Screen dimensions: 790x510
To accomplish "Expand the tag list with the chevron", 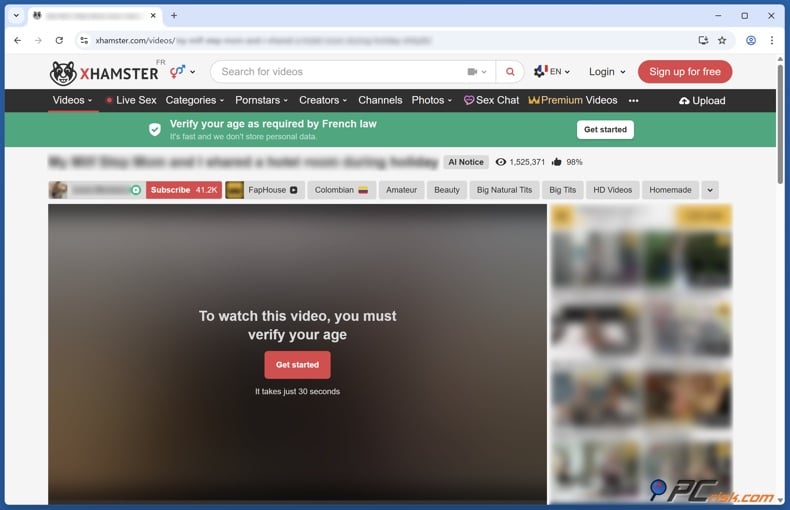I will click(710, 190).
